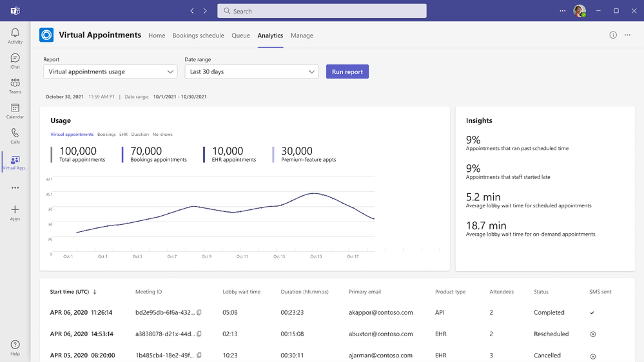Sort by Start time (UTC) arrow

(x=95, y=292)
